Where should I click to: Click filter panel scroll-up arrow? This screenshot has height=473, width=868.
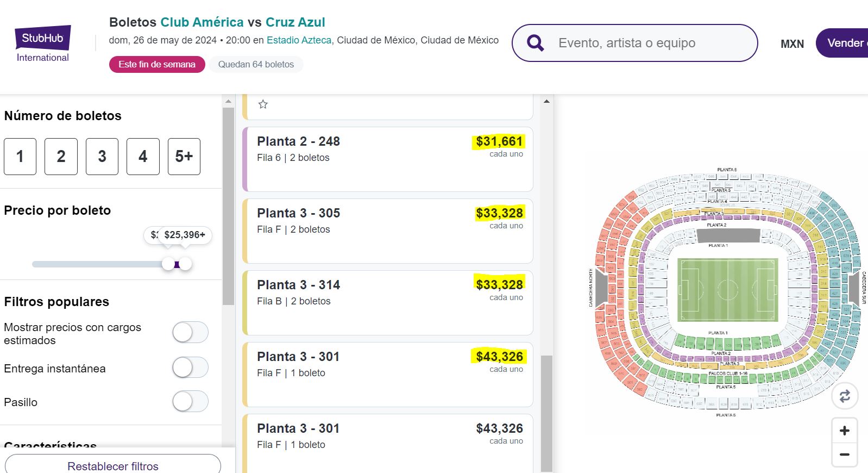(x=228, y=102)
